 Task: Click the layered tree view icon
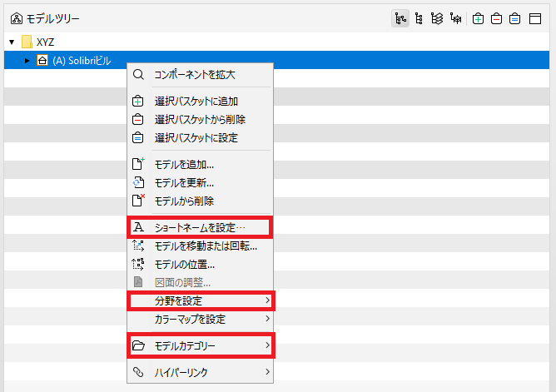point(437,18)
